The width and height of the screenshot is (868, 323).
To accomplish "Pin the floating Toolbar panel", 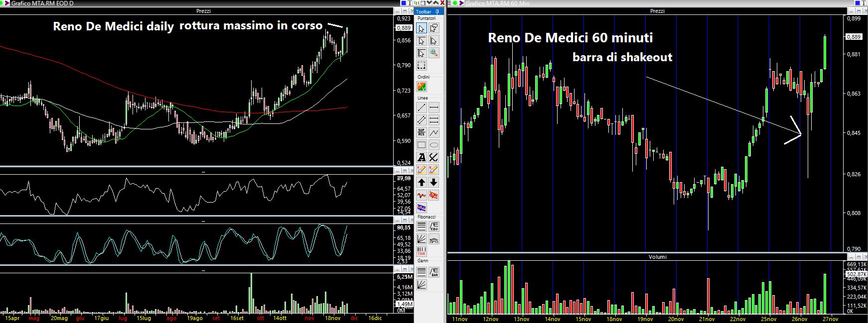I will pyautogui.click(x=437, y=11).
